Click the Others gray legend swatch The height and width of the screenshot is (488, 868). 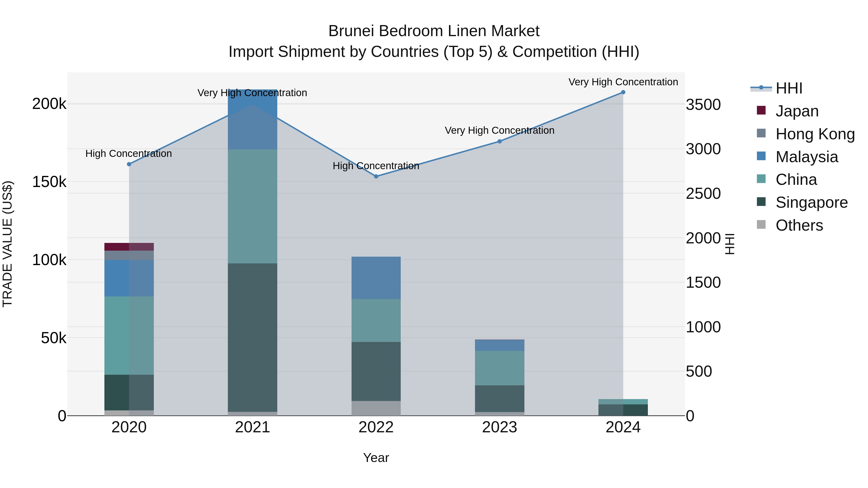coord(761,224)
